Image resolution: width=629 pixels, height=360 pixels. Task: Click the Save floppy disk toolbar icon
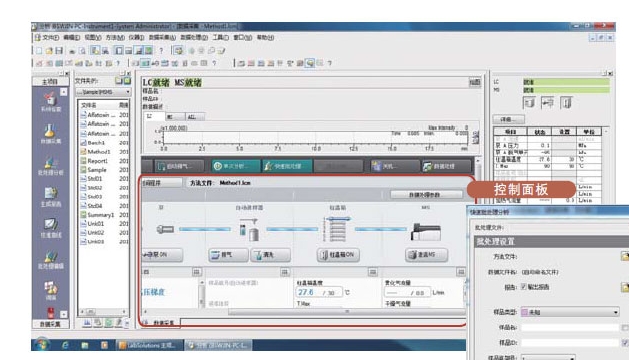tap(59, 51)
